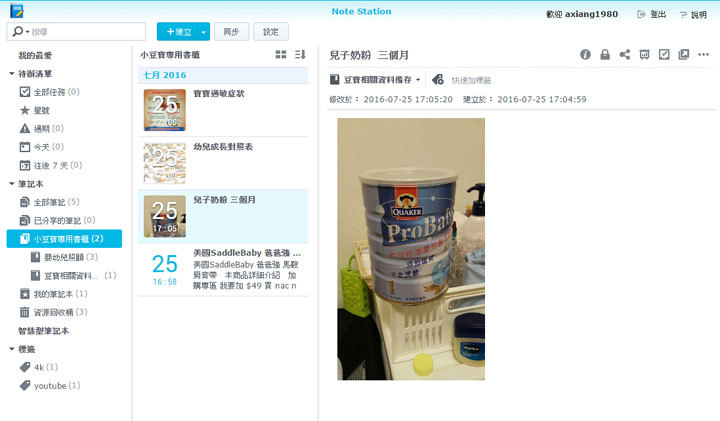Open 我的筆記本 (1) notebook
Image resolution: width=720 pixels, height=421 pixels.
point(54,294)
